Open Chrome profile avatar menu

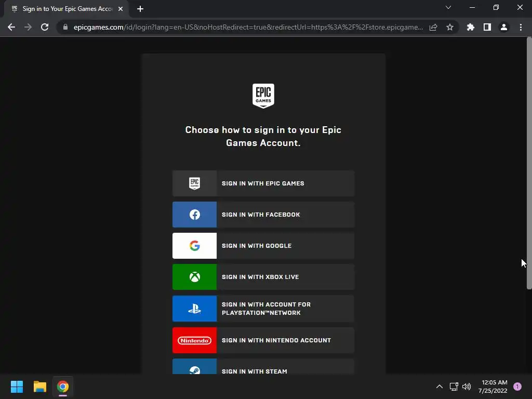[x=504, y=27]
